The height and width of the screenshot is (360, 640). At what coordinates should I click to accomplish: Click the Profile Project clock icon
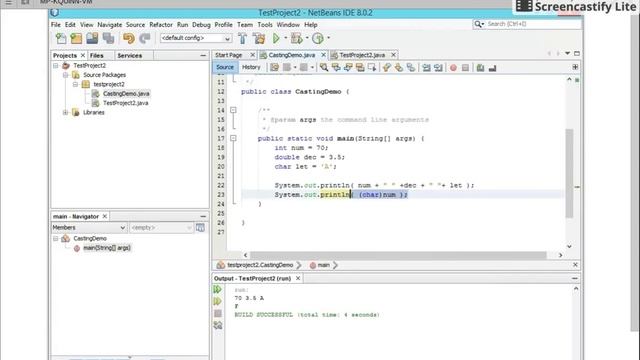click(x=318, y=38)
